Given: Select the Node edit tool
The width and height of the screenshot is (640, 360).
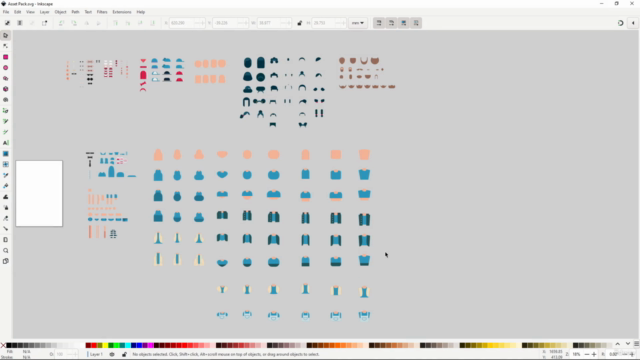Looking at the screenshot, I should coord(6,46).
